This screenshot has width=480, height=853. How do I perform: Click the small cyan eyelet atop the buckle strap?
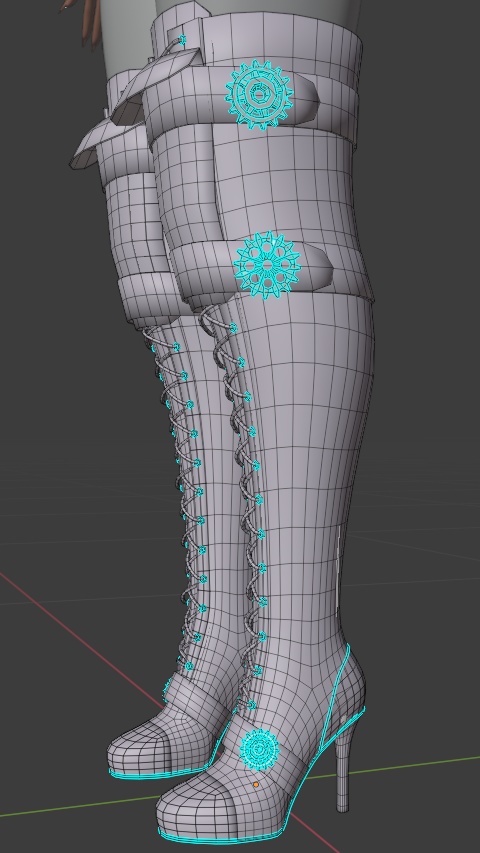pos(182,40)
